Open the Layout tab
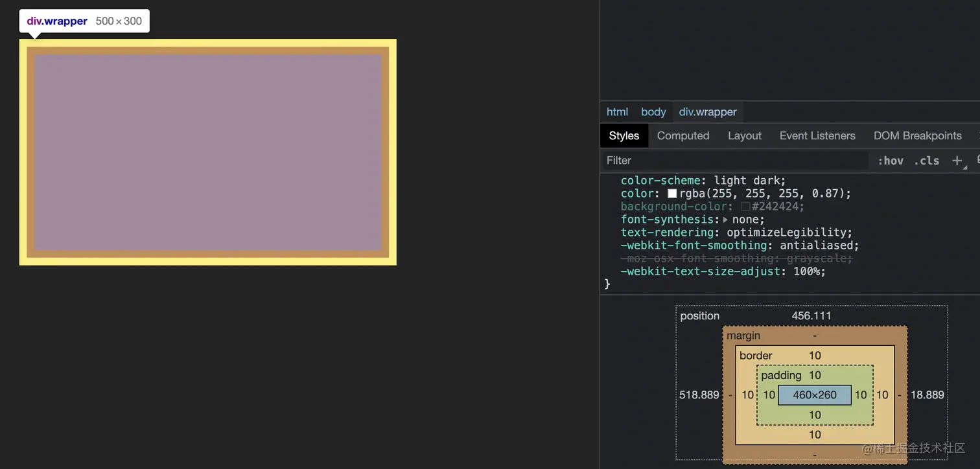The image size is (980, 469). 744,135
